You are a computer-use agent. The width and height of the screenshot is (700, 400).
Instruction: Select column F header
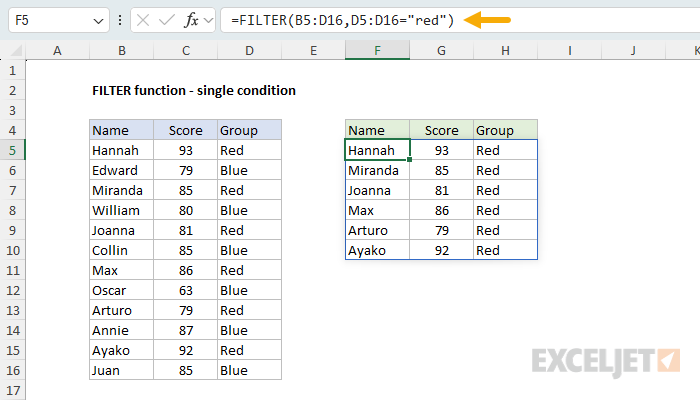coord(377,50)
